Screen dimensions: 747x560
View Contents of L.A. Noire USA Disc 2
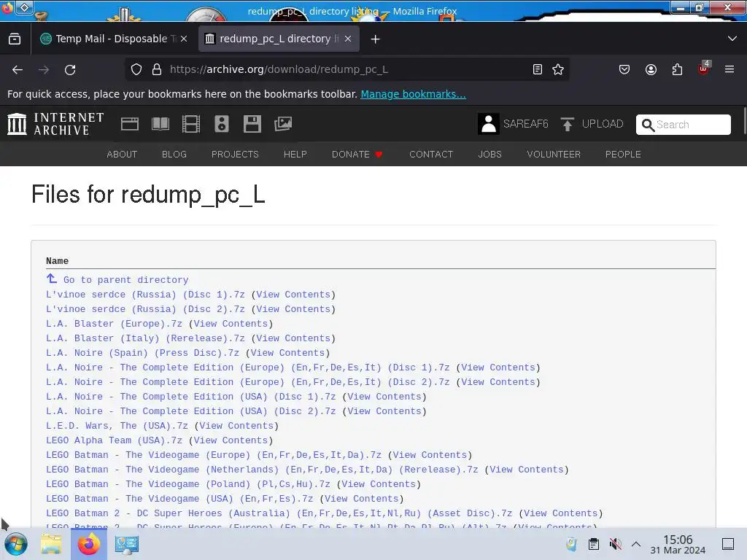point(384,411)
